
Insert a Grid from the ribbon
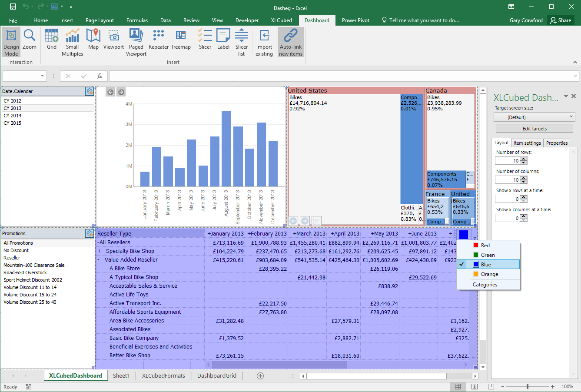[x=52, y=40]
